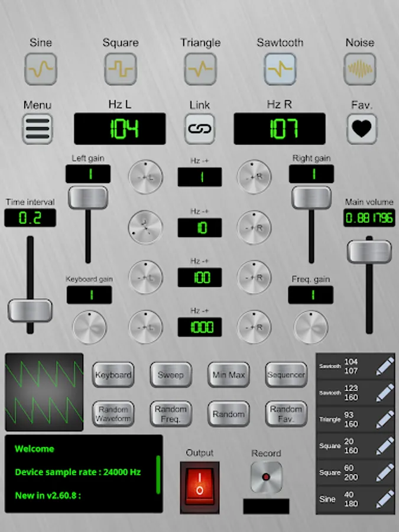This screenshot has width=399, height=532.
Task: Select the Sawtooth waveform button
Action: 280,69
